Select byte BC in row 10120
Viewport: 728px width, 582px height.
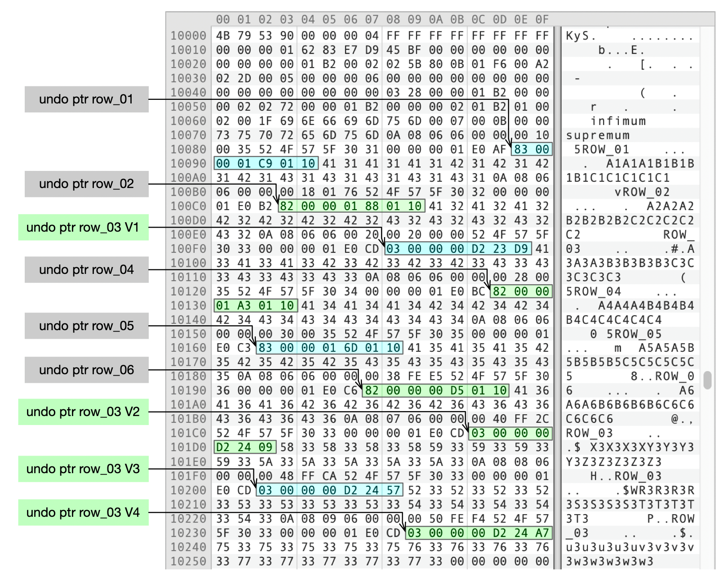tap(478, 291)
